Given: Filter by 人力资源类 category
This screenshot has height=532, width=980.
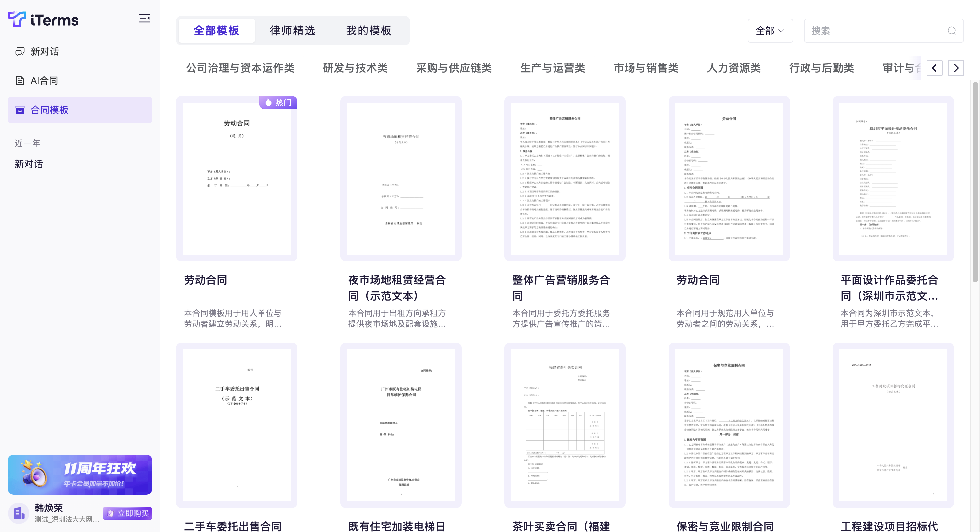Looking at the screenshot, I should tap(733, 68).
